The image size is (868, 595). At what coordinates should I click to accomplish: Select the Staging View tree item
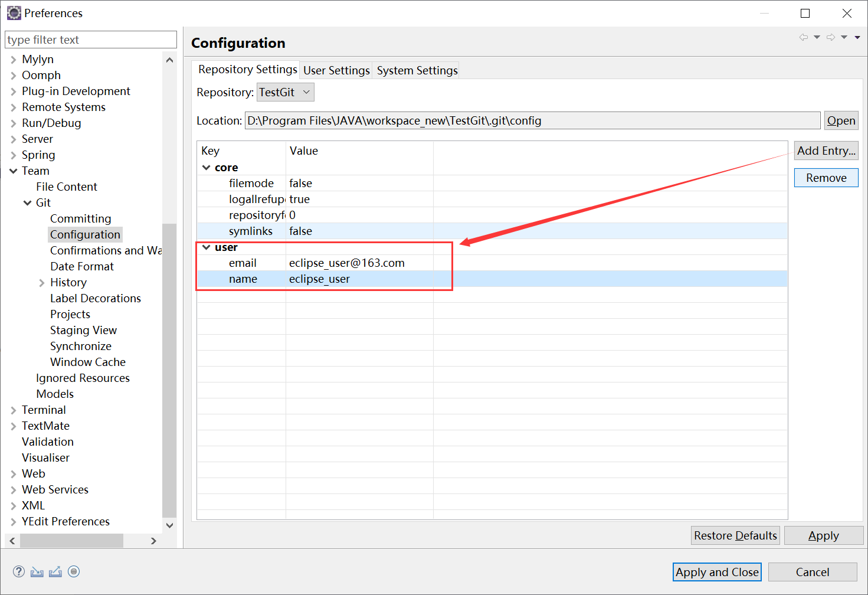coord(83,330)
